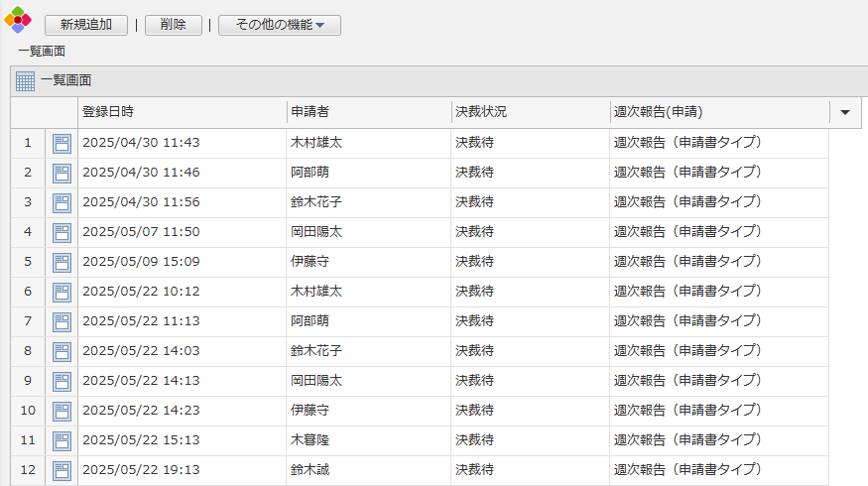Sort by the 登録日時 column header
Image resolution: width=868 pixels, height=486 pixels.
pos(182,112)
